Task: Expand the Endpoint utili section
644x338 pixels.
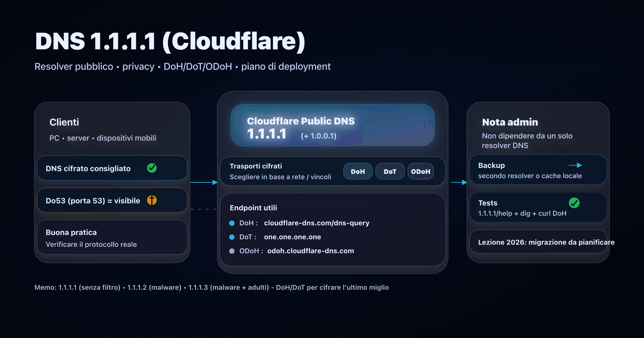Action: (x=253, y=208)
